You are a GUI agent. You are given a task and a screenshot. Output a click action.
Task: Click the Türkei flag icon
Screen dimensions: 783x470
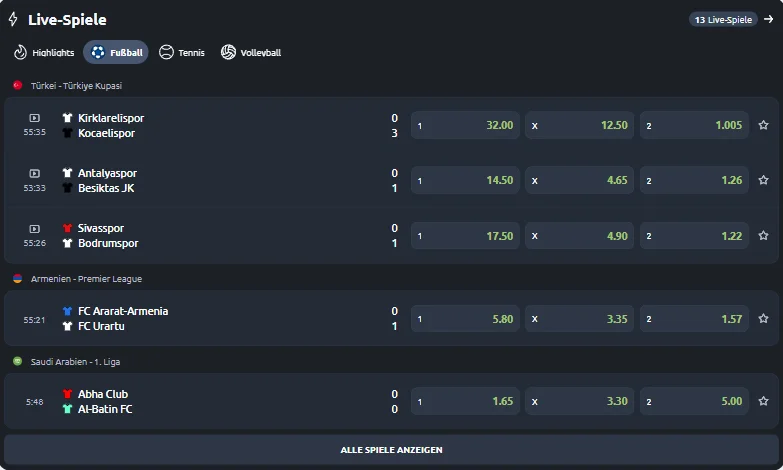[x=17, y=85]
